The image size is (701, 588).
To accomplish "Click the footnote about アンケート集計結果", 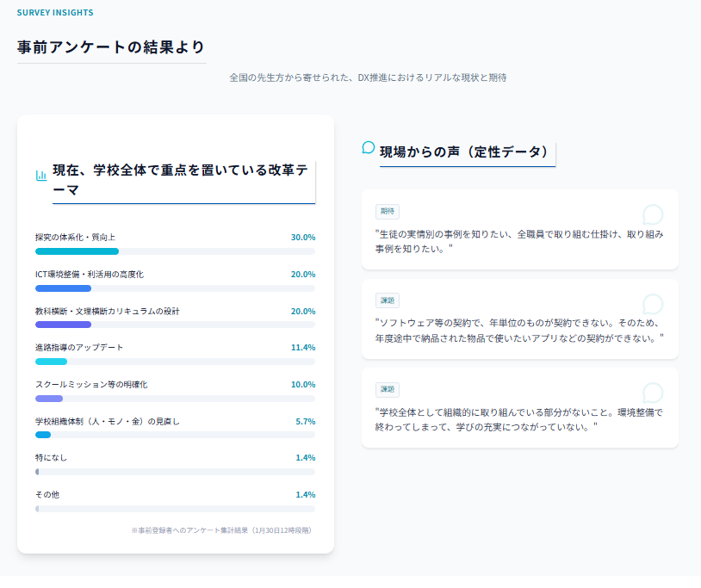I will tap(223, 531).
